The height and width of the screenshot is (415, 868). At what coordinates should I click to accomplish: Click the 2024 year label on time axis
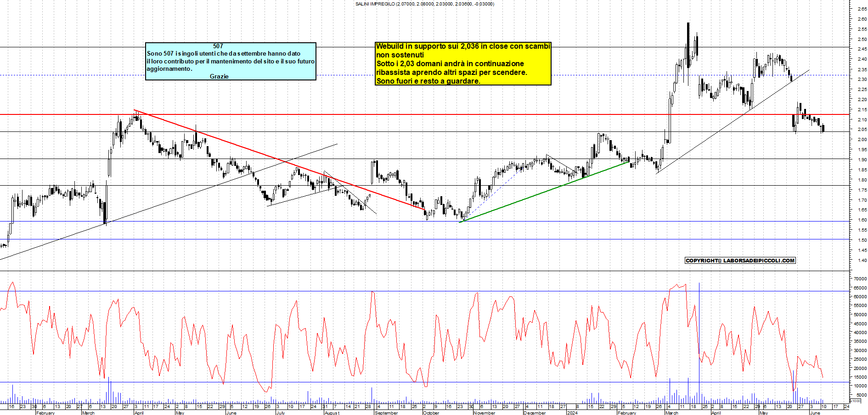[572, 413]
